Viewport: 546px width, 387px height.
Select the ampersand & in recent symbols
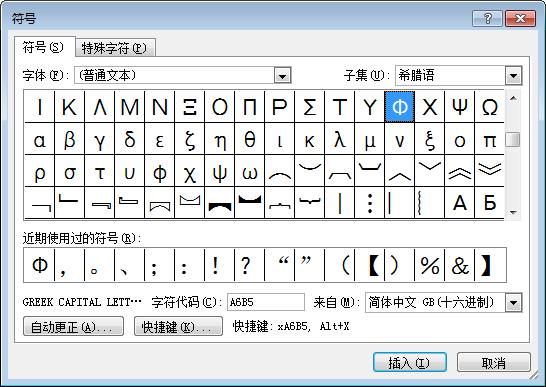click(x=460, y=265)
